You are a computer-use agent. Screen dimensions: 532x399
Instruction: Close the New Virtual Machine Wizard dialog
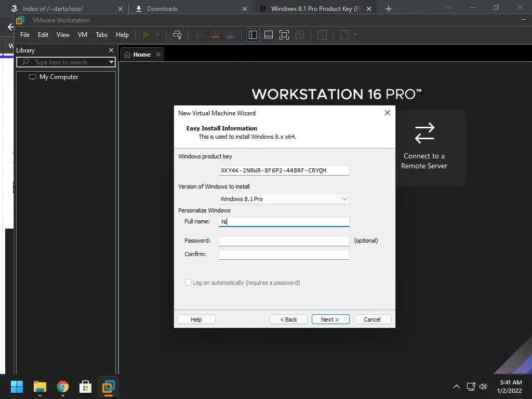tap(388, 113)
